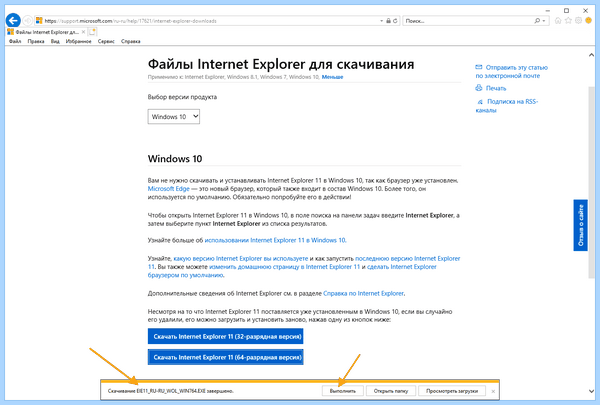Click the printer icon
The width and height of the screenshot is (600, 405).
pyautogui.click(x=479, y=88)
